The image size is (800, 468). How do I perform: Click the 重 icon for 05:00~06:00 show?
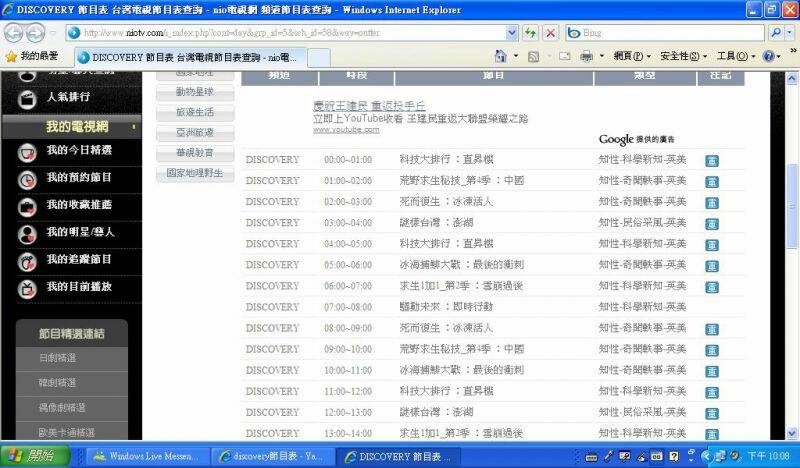712,266
